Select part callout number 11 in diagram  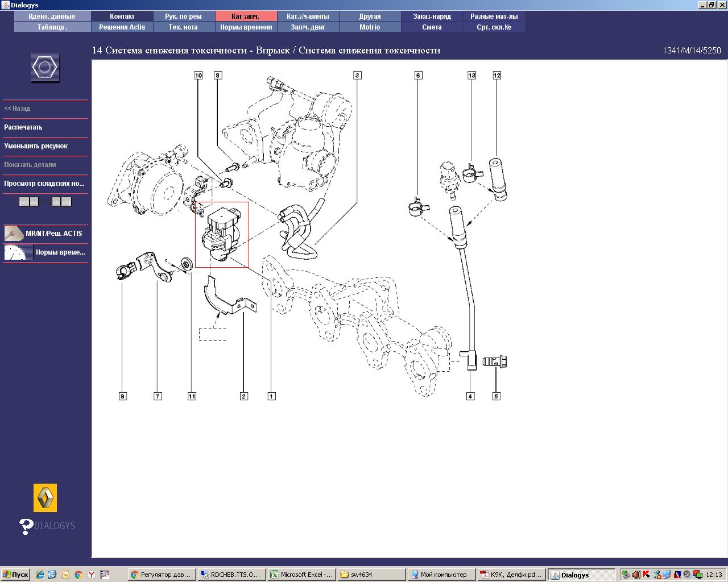click(192, 396)
